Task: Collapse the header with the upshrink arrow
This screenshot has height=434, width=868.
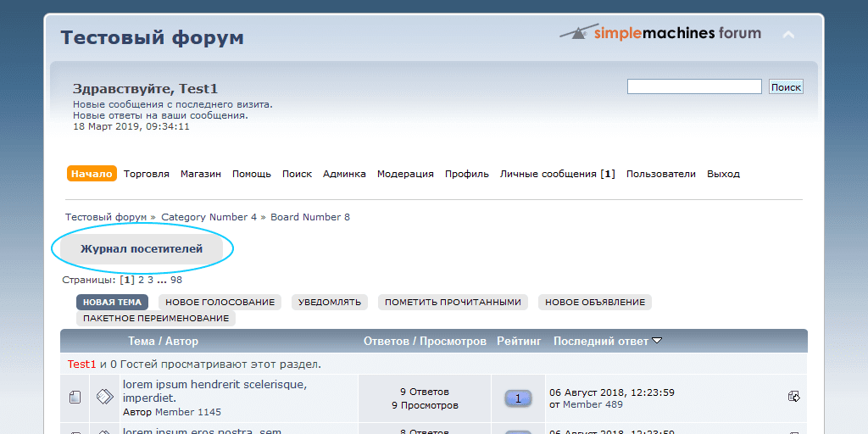Action: coord(788,35)
